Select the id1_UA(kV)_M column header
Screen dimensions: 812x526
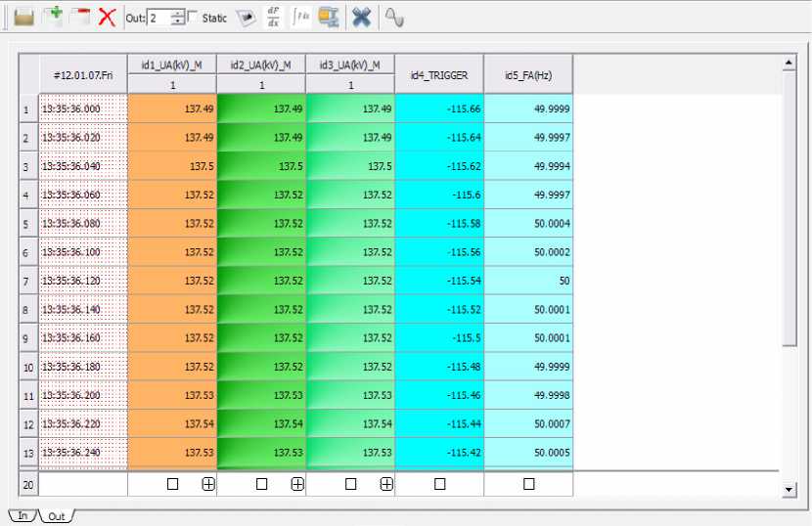pos(172,65)
